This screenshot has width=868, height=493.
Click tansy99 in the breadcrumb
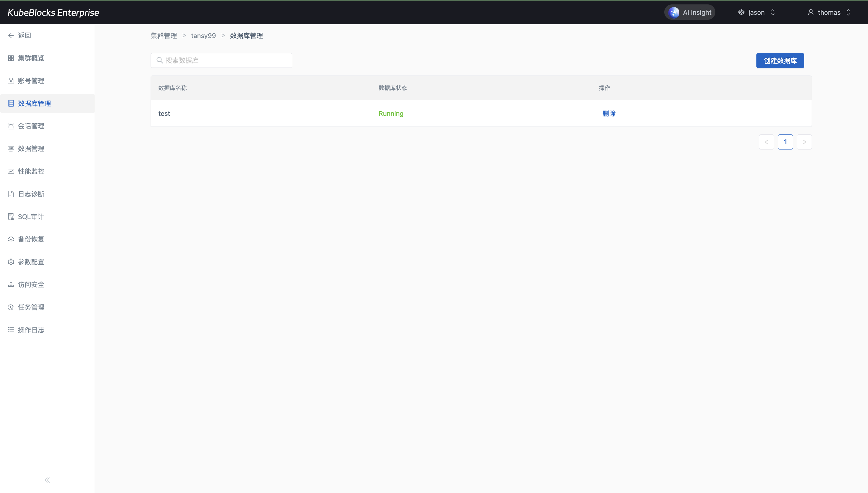click(203, 36)
